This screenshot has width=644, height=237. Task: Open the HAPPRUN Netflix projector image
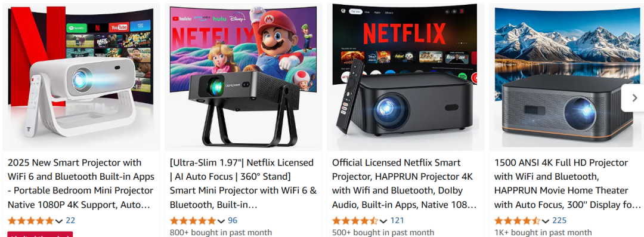click(x=405, y=77)
